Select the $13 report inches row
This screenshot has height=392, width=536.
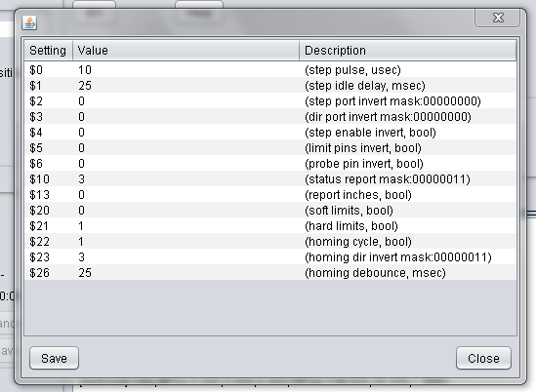[270, 195]
